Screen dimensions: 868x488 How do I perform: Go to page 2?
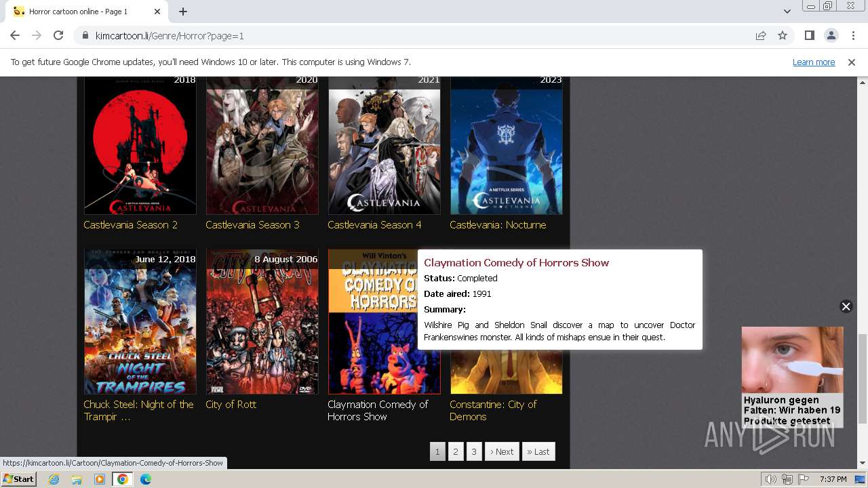[x=456, y=452]
